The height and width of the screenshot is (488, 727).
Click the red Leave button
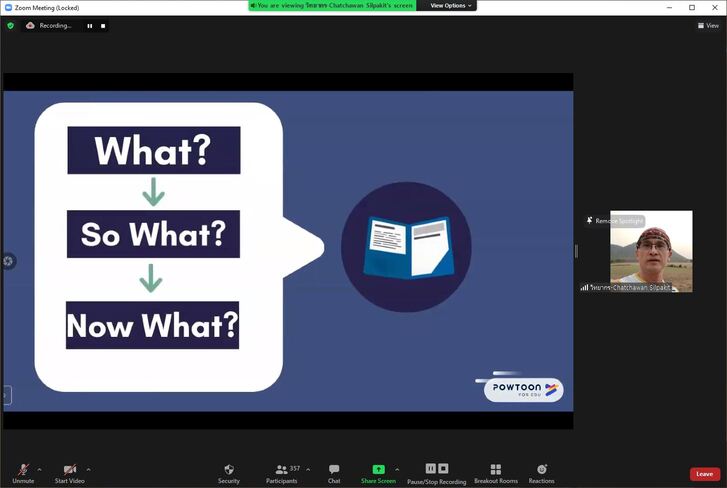click(x=704, y=474)
